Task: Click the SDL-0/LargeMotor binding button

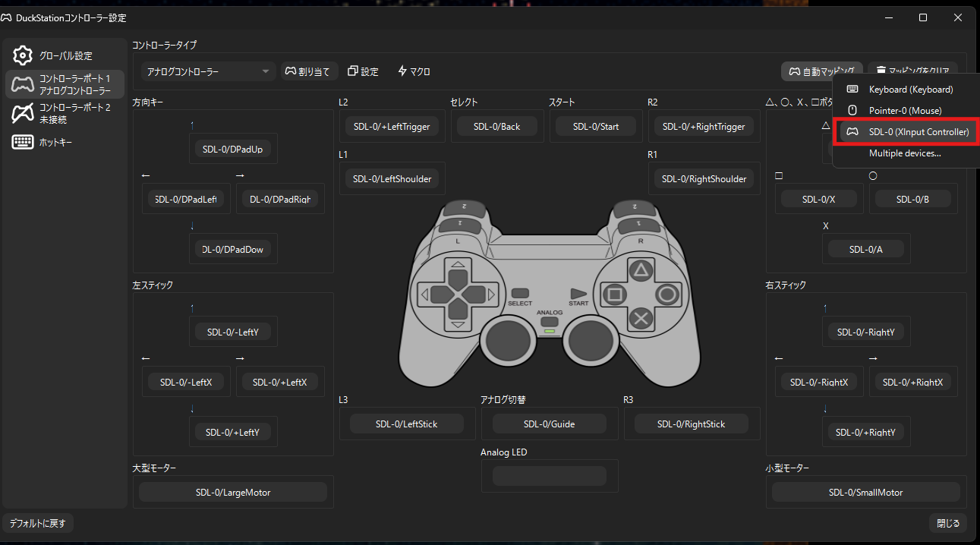Action: [x=233, y=493]
